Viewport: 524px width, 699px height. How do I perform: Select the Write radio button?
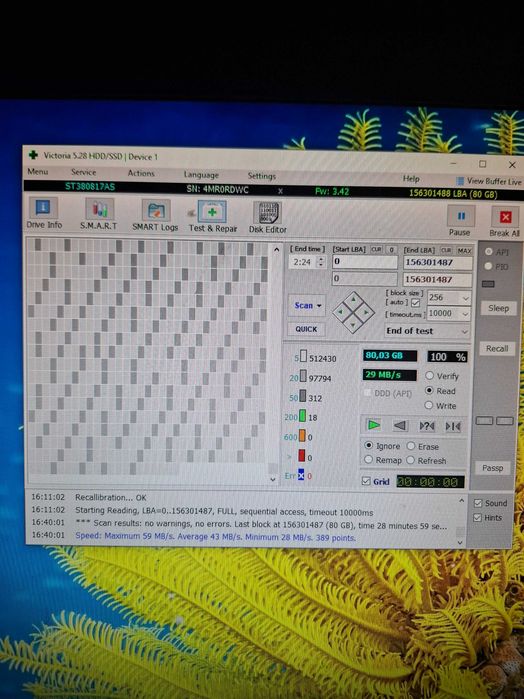(x=429, y=405)
